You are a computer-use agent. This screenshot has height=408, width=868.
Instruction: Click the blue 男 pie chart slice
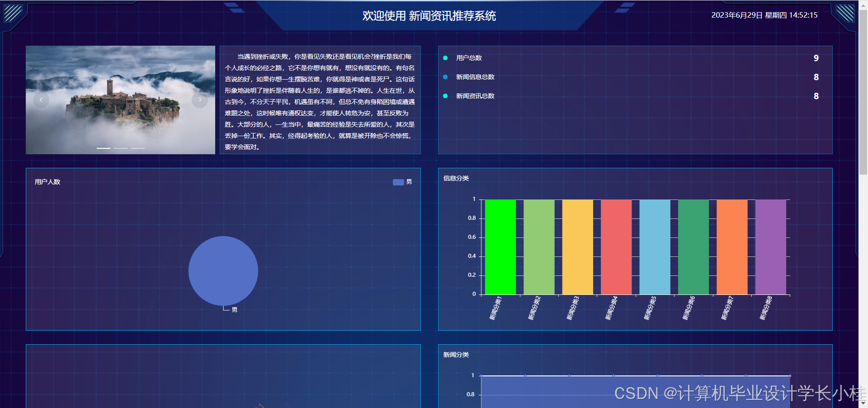click(x=223, y=270)
